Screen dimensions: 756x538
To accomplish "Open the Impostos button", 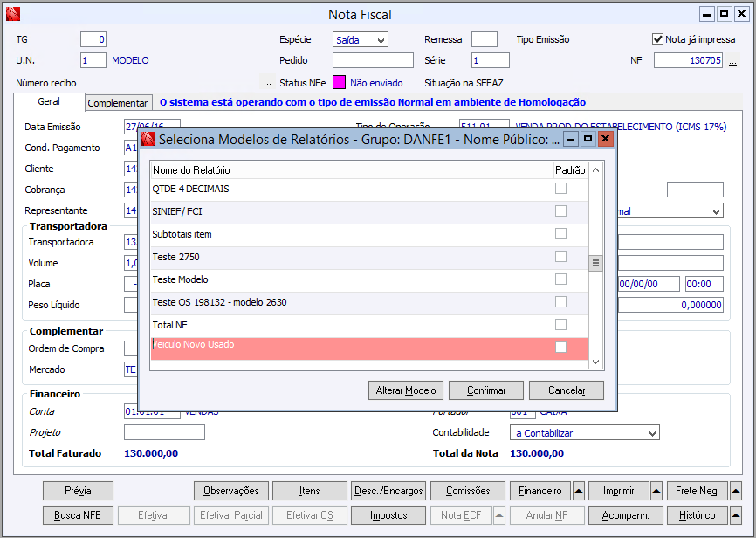I will (388, 515).
